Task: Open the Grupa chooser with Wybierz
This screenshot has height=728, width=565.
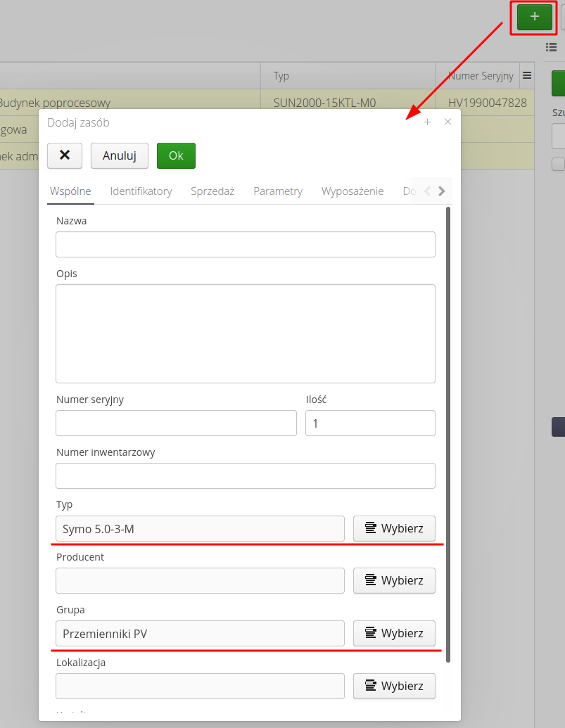Action: pyautogui.click(x=394, y=633)
